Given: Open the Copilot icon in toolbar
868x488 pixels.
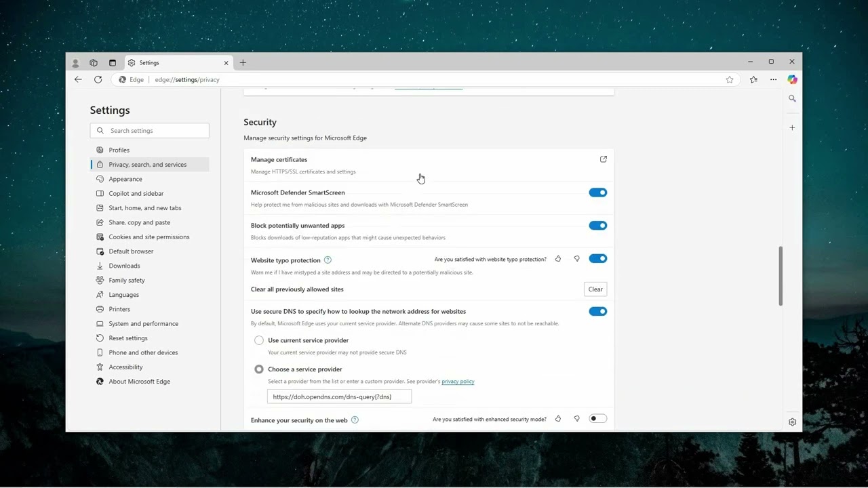Looking at the screenshot, I should [792, 79].
